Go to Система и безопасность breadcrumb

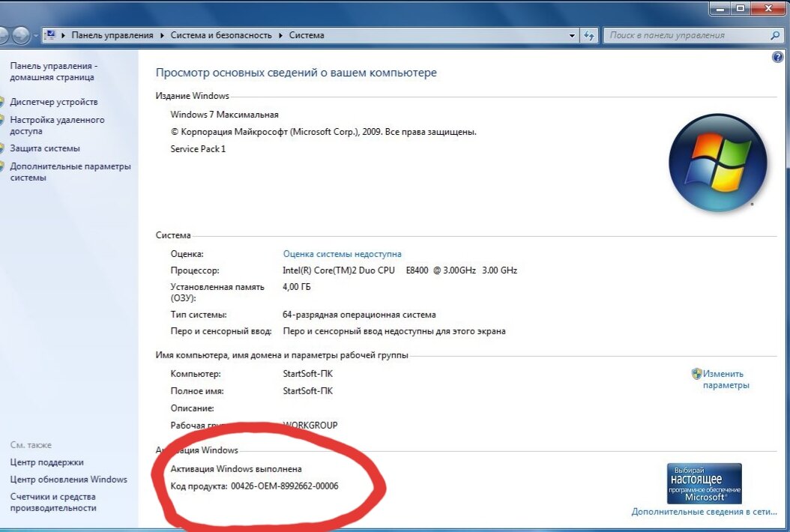(x=221, y=35)
